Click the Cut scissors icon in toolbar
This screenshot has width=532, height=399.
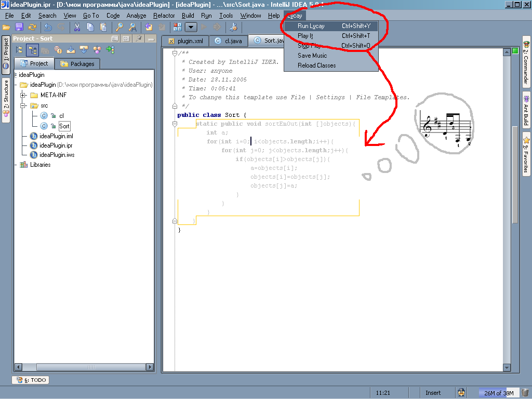(x=77, y=27)
